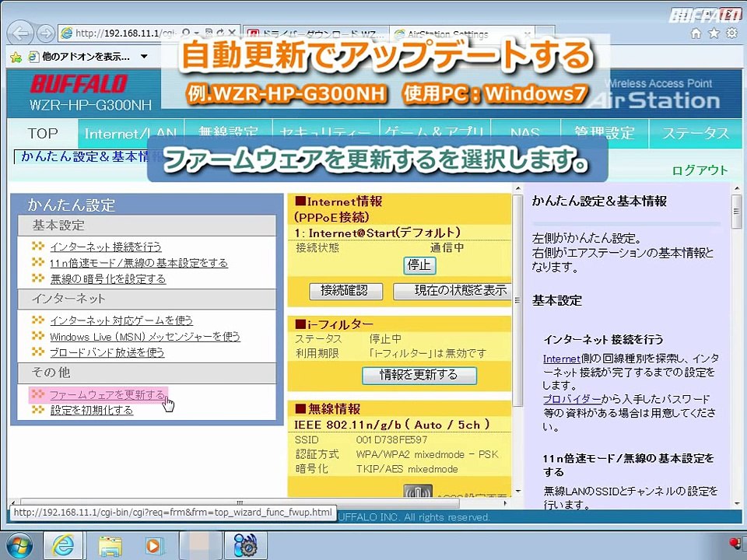Click the 接続確認 button
This screenshot has height=560, width=747.
click(x=345, y=290)
